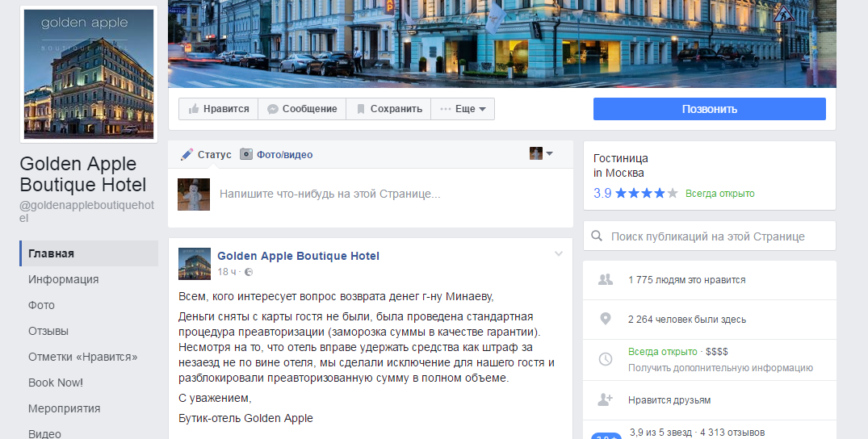This screenshot has width=868, height=439.
Task: Select Главная in the page sidebar
Action: (89, 253)
